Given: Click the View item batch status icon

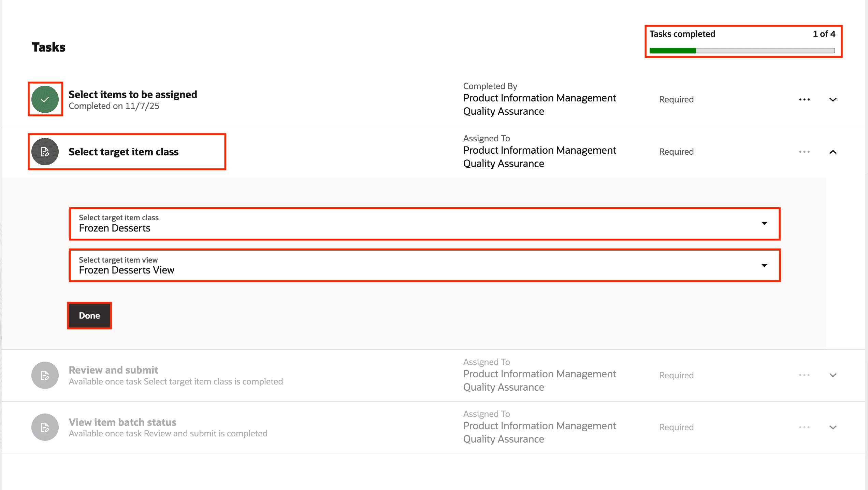Looking at the screenshot, I should point(45,427).
